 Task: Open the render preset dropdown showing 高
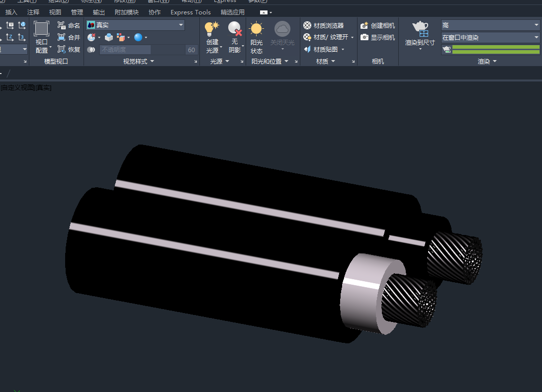point(490,25)
